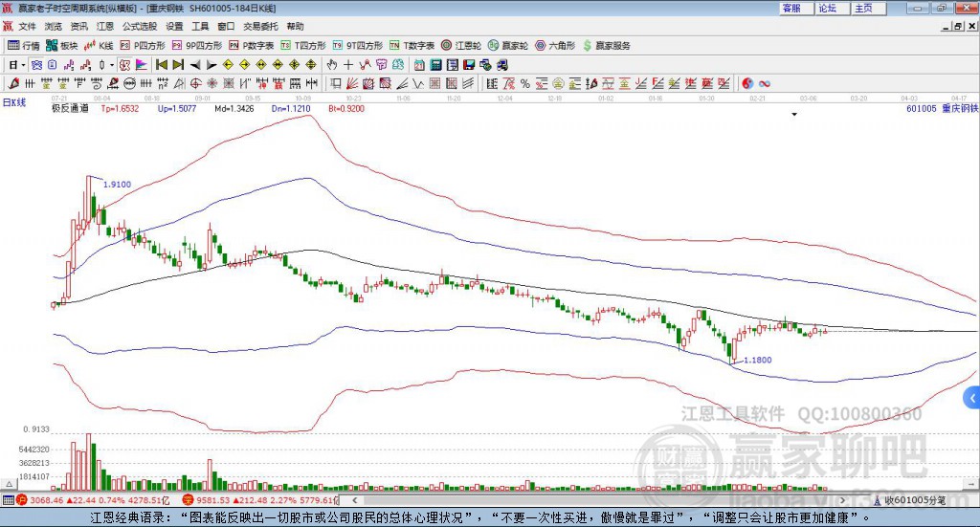This screenshot has height=527, width=980.
Task: Click the status bar grid icon
Action: 8,500
